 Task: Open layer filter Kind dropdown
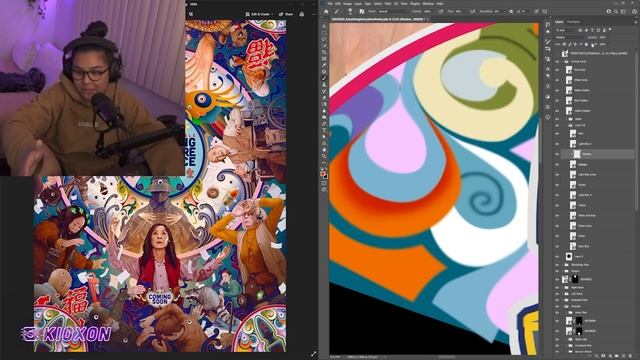tap(565, 30)
